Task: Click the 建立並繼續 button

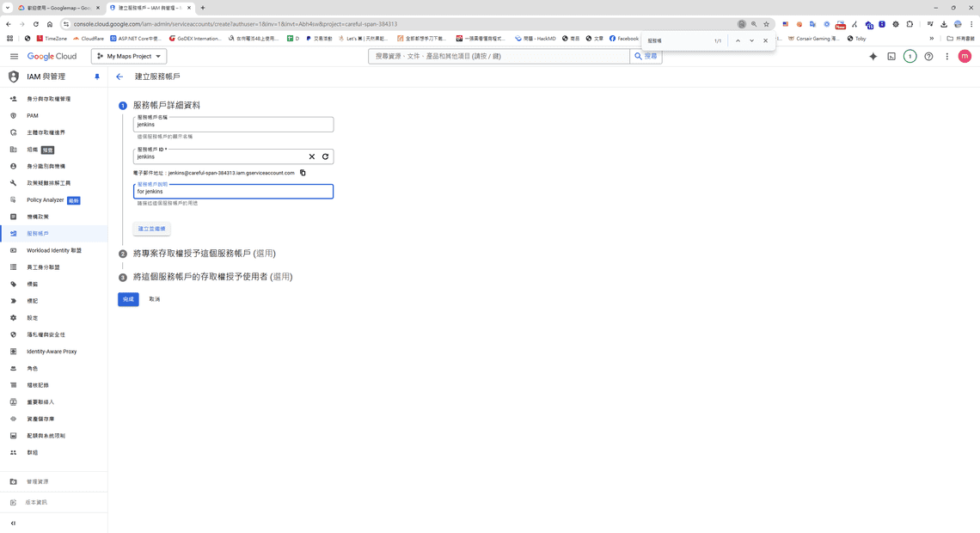Action: [151, 228]
